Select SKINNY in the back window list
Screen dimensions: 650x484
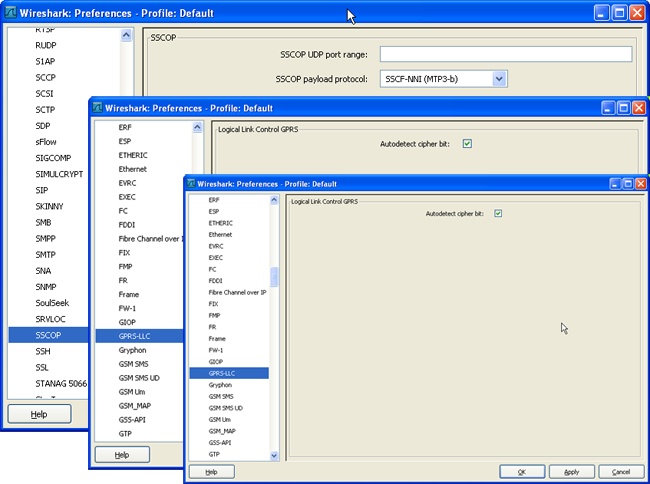click(49, 206)
